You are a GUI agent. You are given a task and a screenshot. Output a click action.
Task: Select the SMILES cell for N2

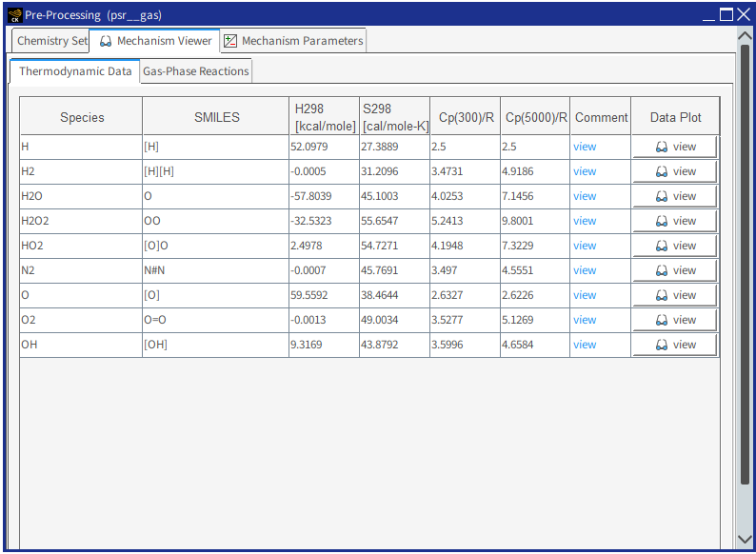pos(215,270)
